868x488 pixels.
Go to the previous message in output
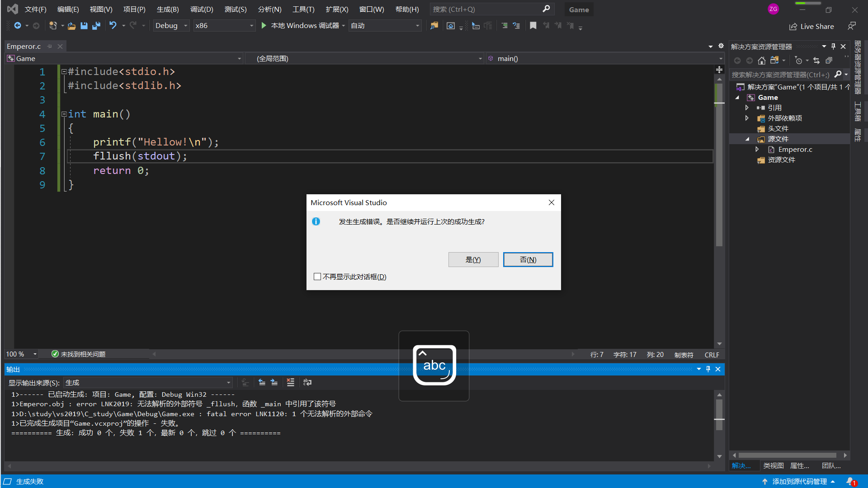(x=262, y=382)
